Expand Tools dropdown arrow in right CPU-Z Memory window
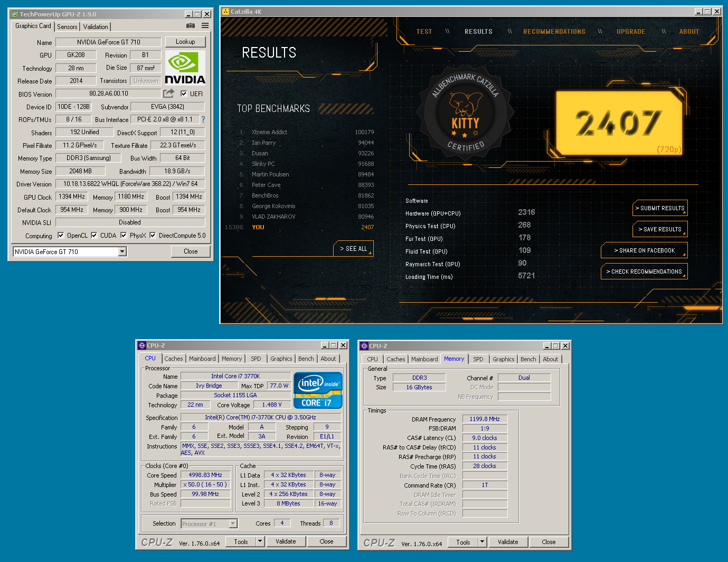The height and width of the screenshot is (562, 728). pyautogui.click(x=482, y=542)
